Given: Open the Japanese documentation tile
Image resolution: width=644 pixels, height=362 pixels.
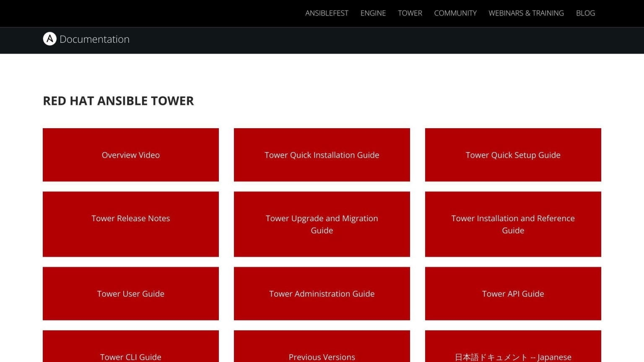Looking at the screenshot, I should (x=513, y=346).
